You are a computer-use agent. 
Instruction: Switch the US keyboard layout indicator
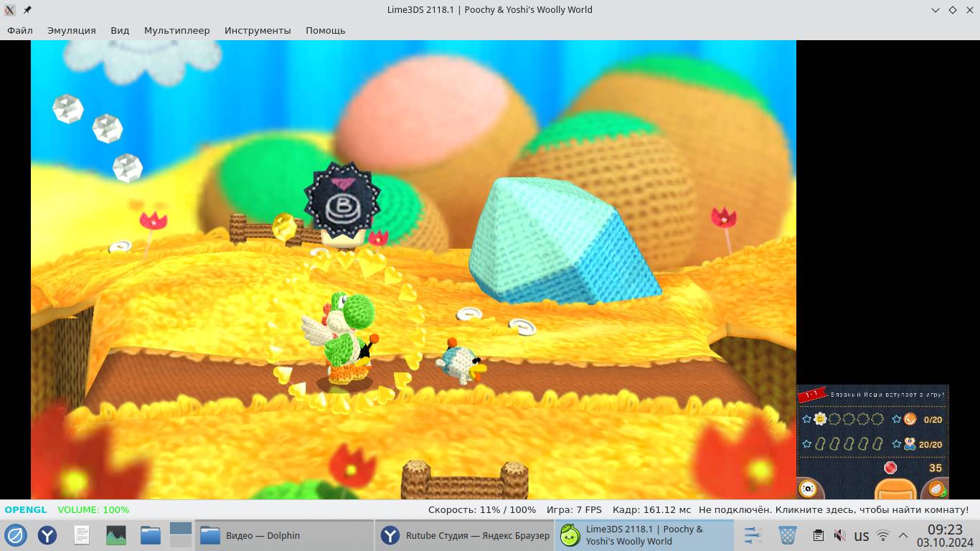tap(862, 536)
